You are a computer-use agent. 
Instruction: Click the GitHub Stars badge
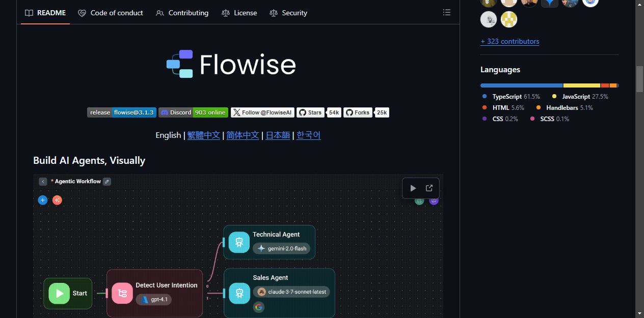[311, 112]
